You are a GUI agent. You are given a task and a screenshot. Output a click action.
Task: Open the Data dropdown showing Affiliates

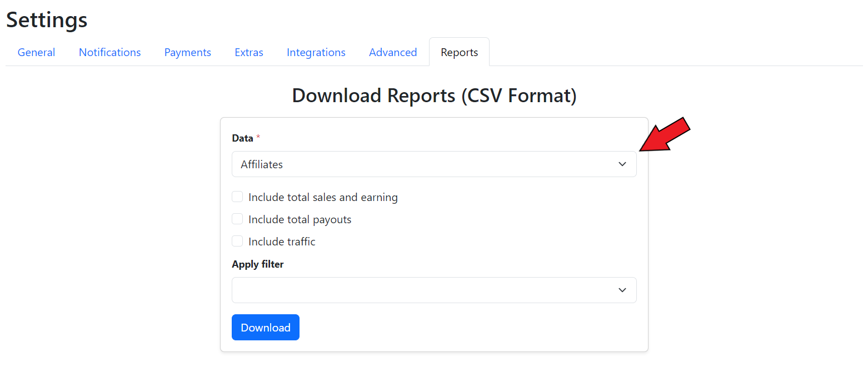[422, 164]
